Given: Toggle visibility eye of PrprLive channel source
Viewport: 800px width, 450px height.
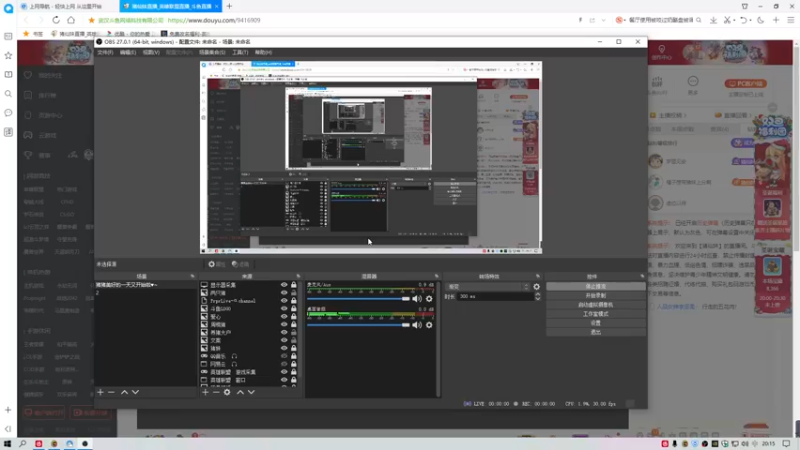Looking at the screenshot, I should pos(284,301).
